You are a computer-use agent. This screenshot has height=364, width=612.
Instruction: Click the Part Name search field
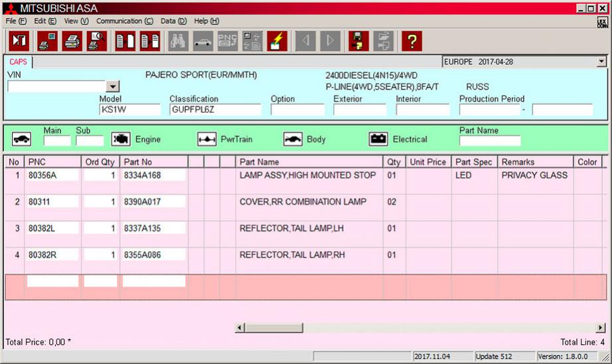(490, 141)
